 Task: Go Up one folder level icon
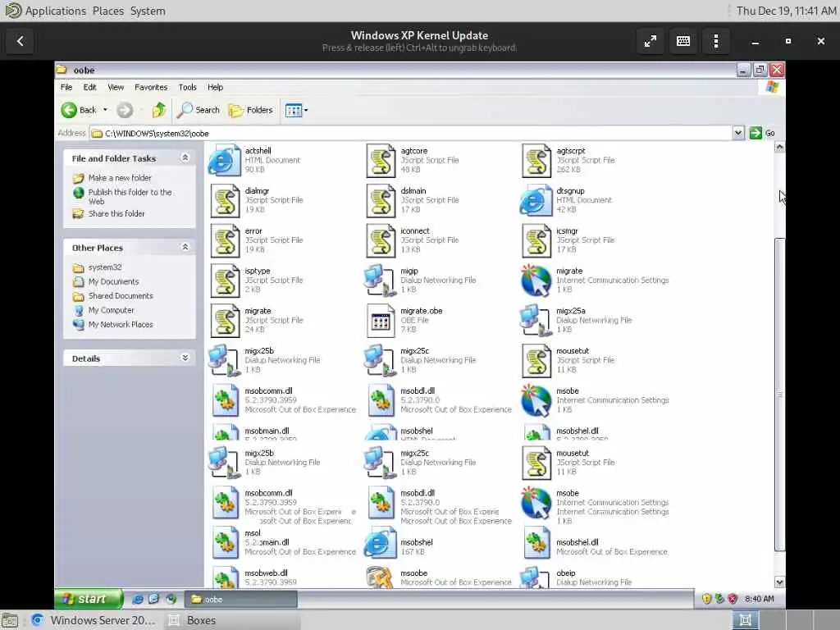pyautogui.click(x=158, y=110)
